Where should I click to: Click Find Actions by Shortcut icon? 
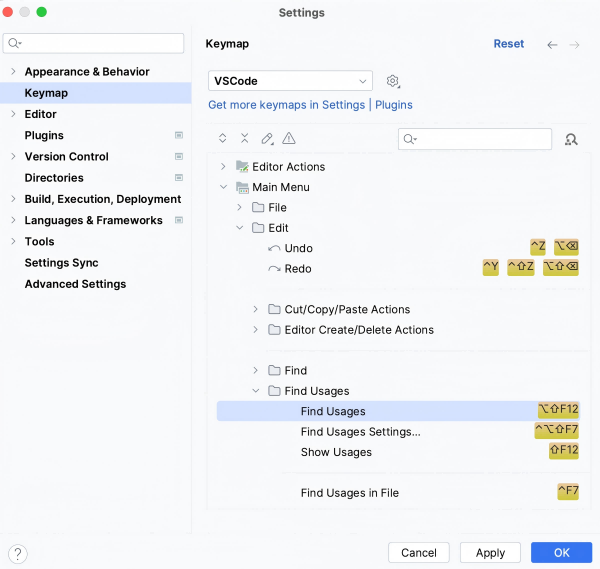tap(571, 139)
